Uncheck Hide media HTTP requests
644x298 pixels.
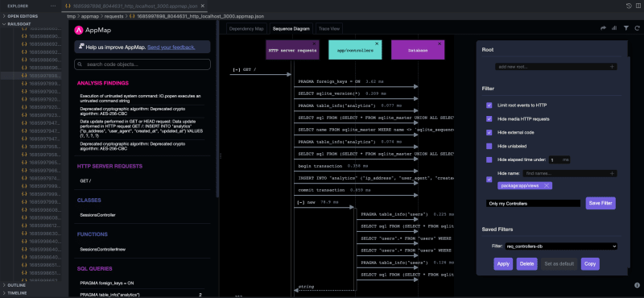click(489, 118)
